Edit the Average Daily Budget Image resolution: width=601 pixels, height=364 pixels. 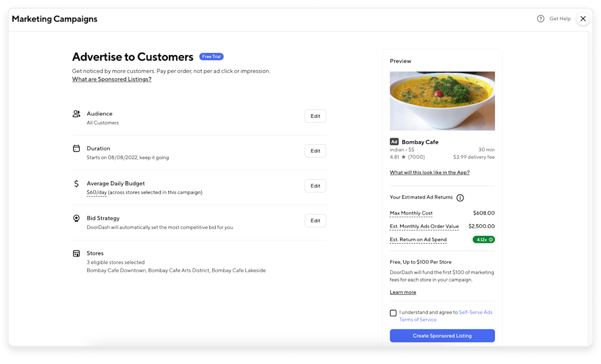[315, 185]
